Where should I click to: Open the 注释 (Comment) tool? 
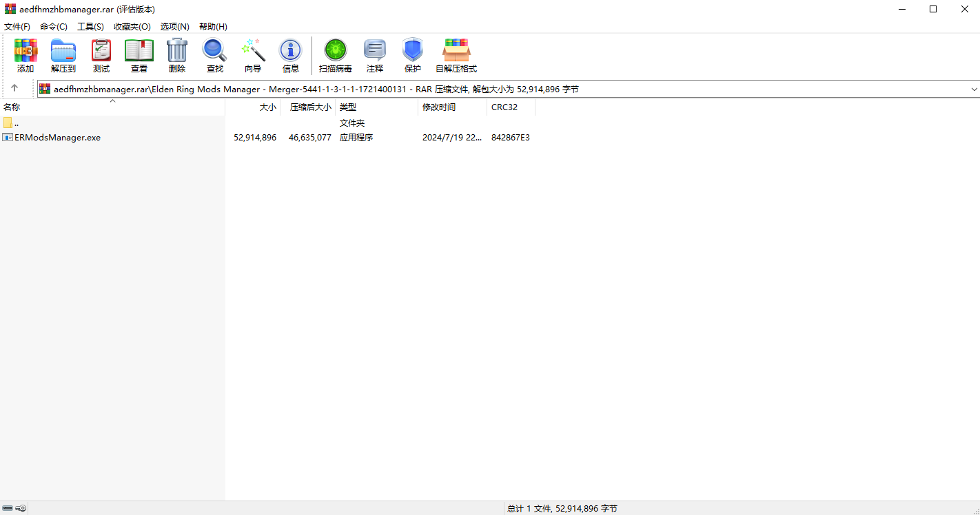point(375,56)
